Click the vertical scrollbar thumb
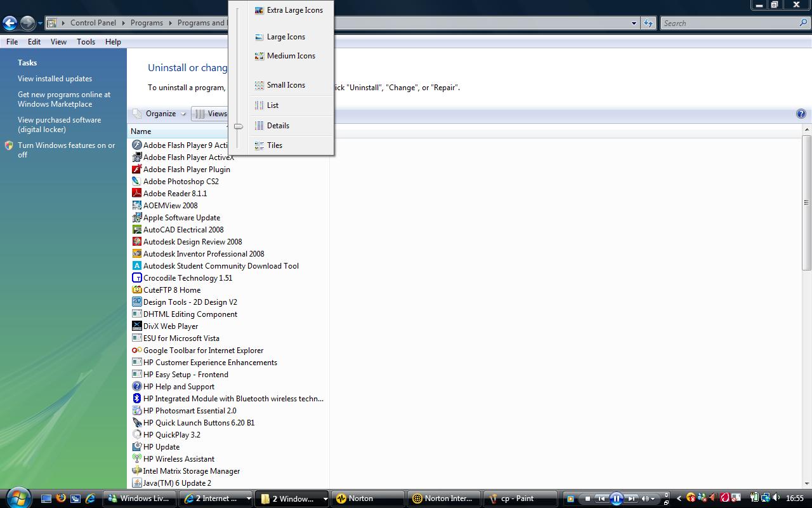Viewport: 812px width, 508px height. click(806, 203)
